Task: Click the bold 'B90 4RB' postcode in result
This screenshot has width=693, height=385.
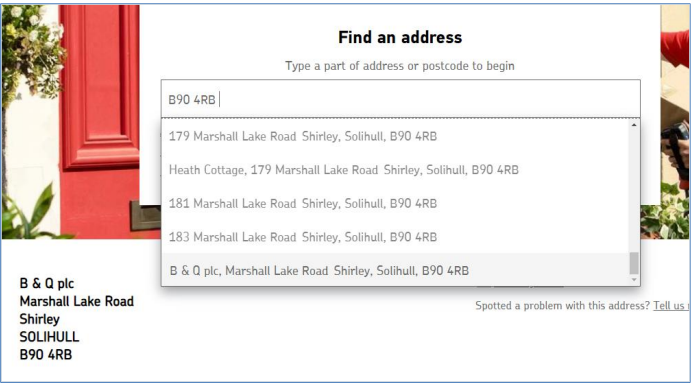Action: (x=46, y=355)
